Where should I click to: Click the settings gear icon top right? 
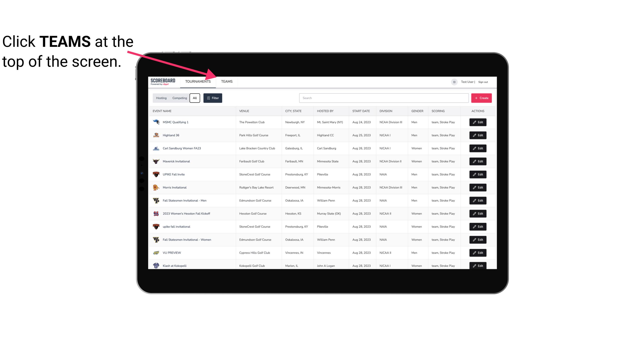(x=454, y=81)
